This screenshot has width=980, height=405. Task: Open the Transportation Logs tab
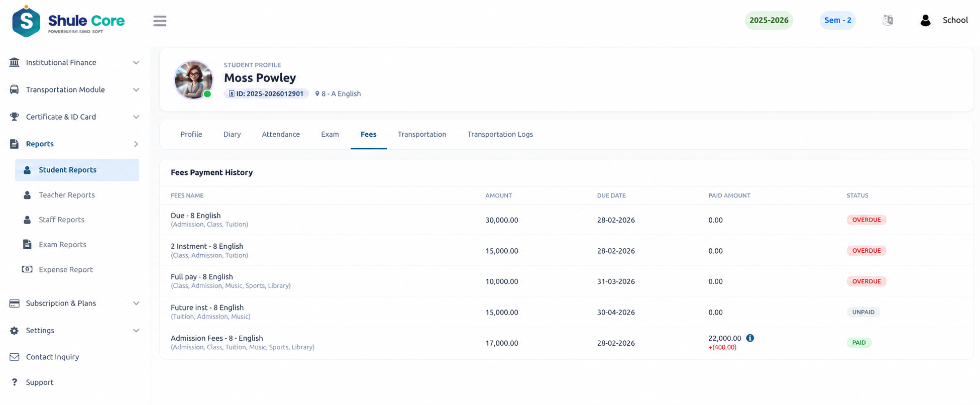(x=500, y=134)
